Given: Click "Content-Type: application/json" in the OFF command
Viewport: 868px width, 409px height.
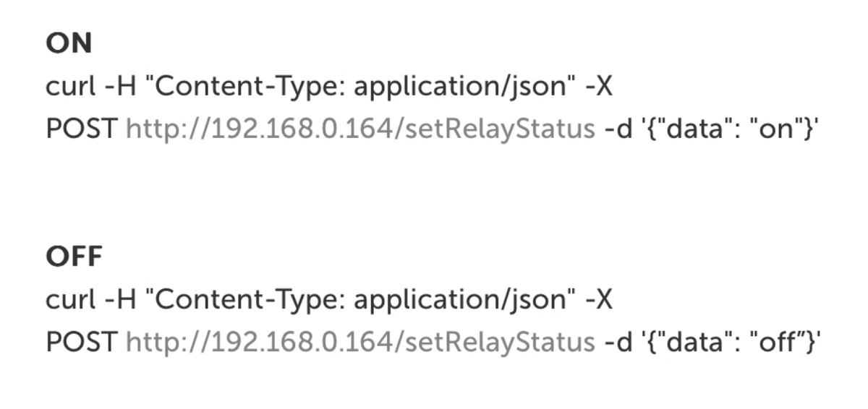Looking at the screenshot, I should pyautogui.click(x=361, y=299).
